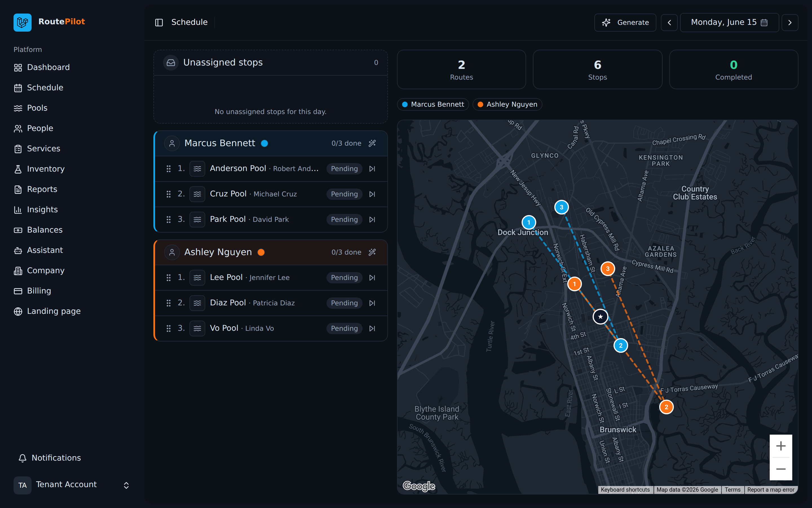Go to the previous day
The image size is (812, 508).
coord(669,23)
